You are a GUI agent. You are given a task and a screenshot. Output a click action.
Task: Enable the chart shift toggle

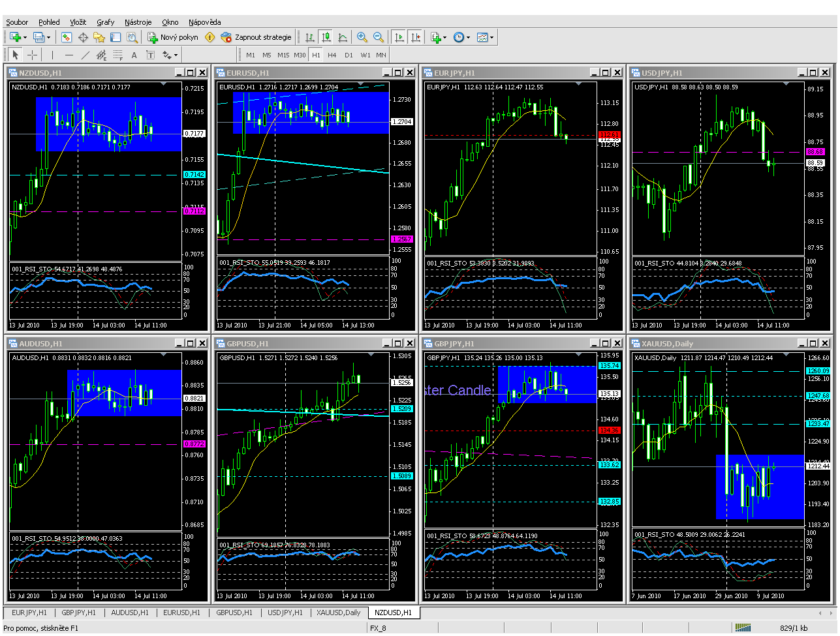click(415, 38)
